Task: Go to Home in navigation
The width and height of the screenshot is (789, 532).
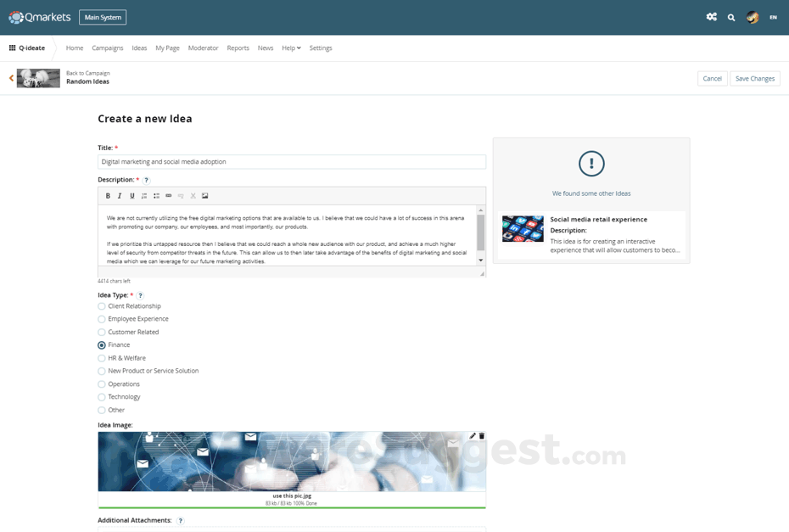Action: [75, 48]
